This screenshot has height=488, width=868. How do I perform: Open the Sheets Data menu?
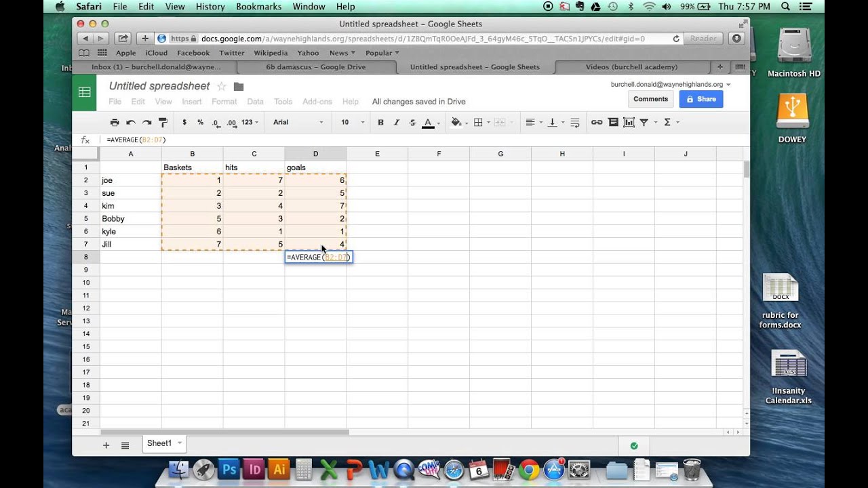pyautogui.click(x=255, y=102)
